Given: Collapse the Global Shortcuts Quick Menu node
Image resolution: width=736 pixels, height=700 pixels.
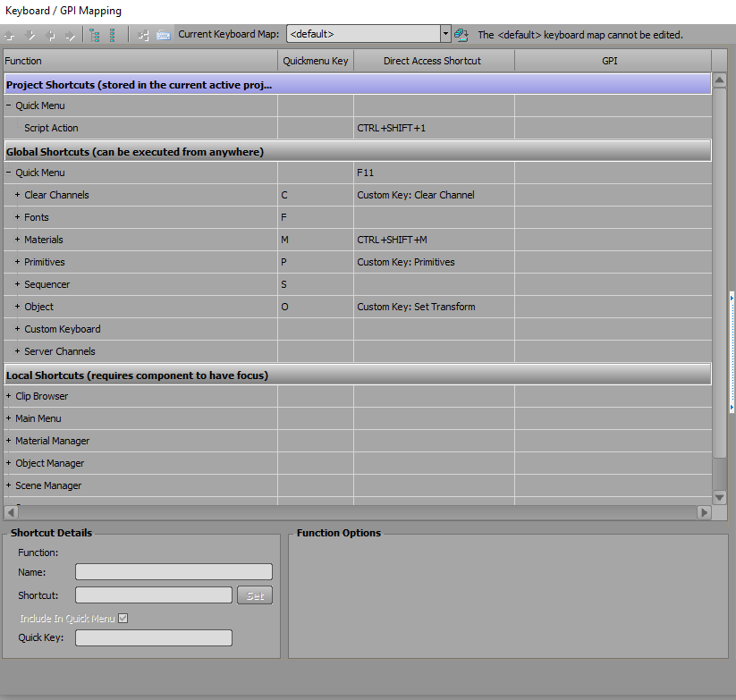Looking at the screenshot, I should [8, 173].
